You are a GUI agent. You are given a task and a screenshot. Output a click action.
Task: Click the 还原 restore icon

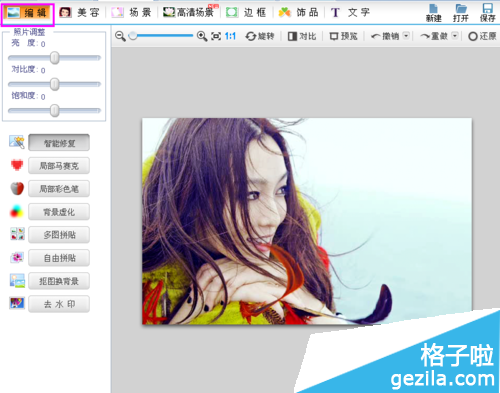[473, 36]
